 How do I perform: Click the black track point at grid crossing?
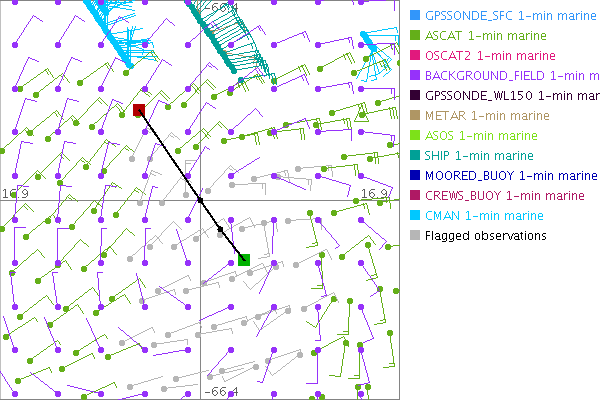[200, 200]
